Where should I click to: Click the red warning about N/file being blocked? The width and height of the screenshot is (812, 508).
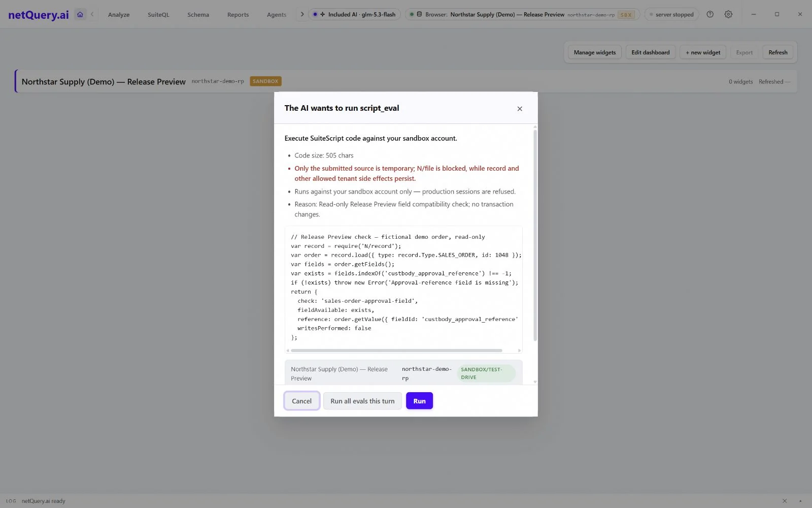tap(407, 173)
